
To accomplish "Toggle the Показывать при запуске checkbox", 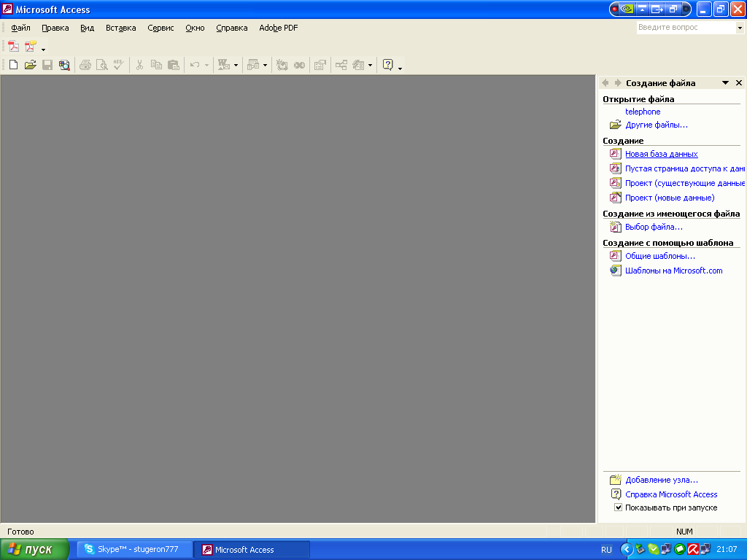I will click(x=618, y=507).
